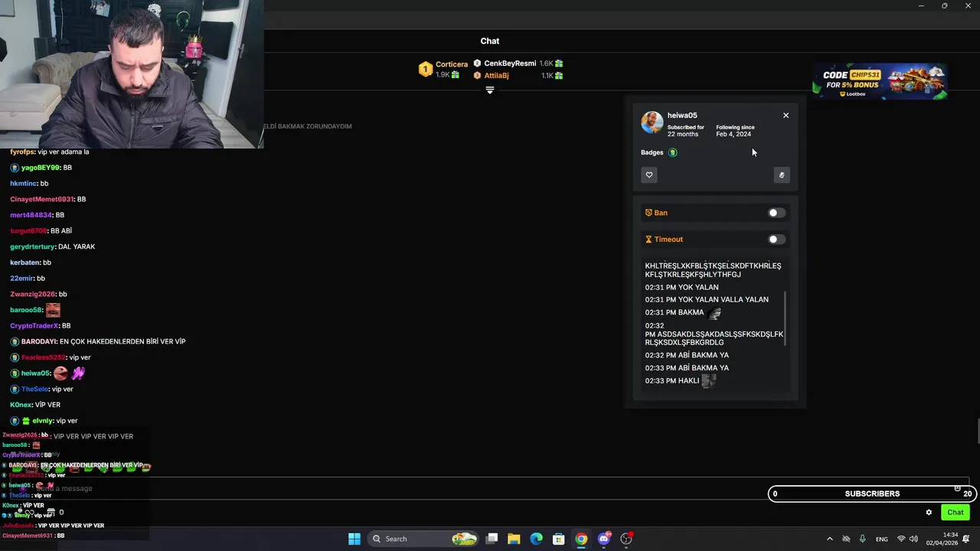Open Microsoft Edge from taskbar
Image resolution: width=980 pixels, height=551 pixels.
pos(537,539)
